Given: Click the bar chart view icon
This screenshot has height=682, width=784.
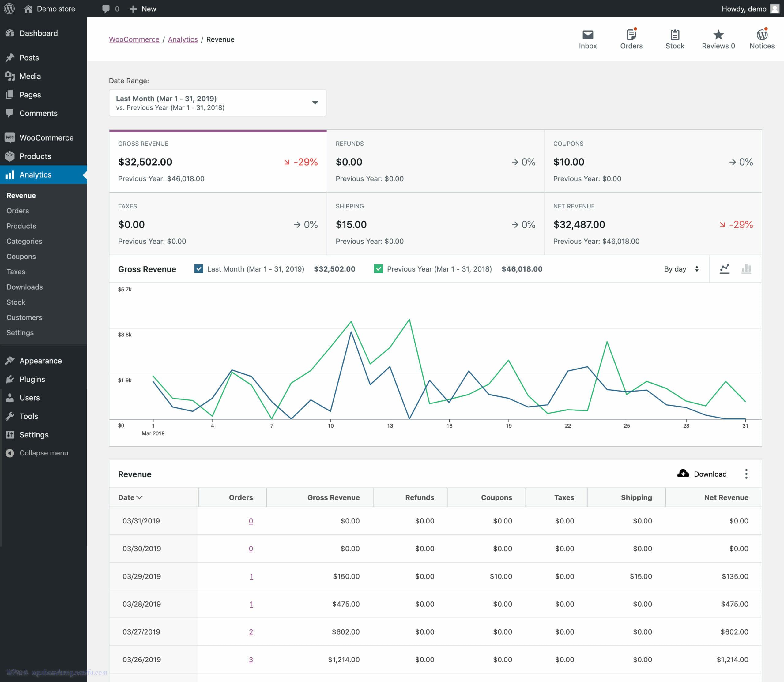Looking at the screenshot, I should (746, 269).
